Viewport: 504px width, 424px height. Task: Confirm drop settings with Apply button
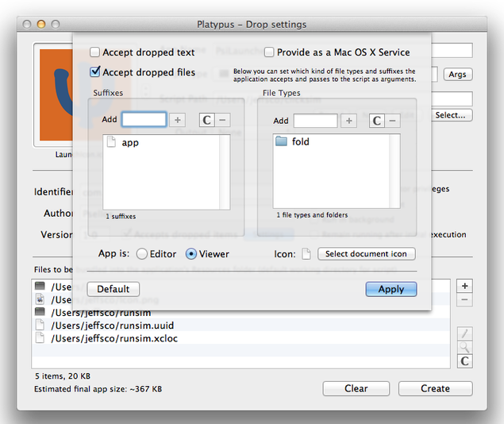[391, 289]
